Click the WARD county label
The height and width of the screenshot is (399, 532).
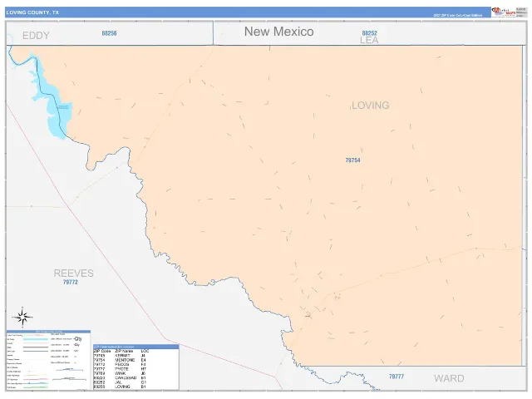(449, 378)
